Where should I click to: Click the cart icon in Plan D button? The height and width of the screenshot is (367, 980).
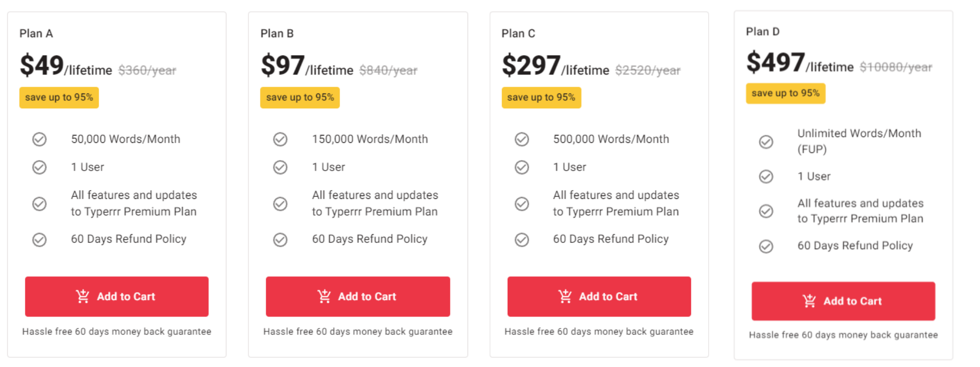tap(809, 301)
